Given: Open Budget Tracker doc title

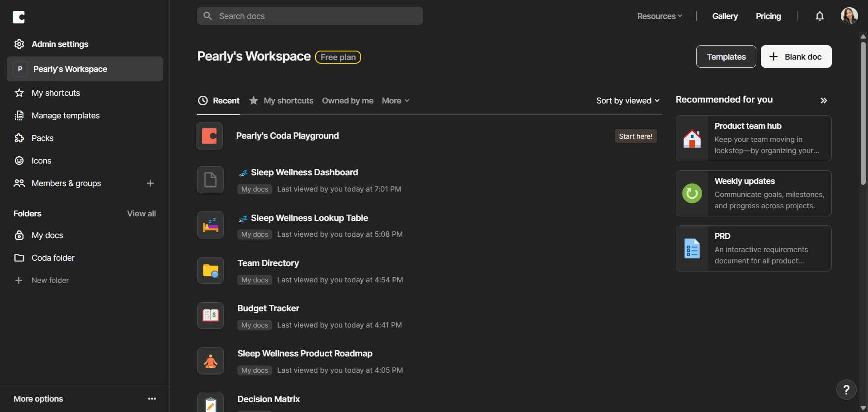Looking at the screenshot, I should click(269, 308).
